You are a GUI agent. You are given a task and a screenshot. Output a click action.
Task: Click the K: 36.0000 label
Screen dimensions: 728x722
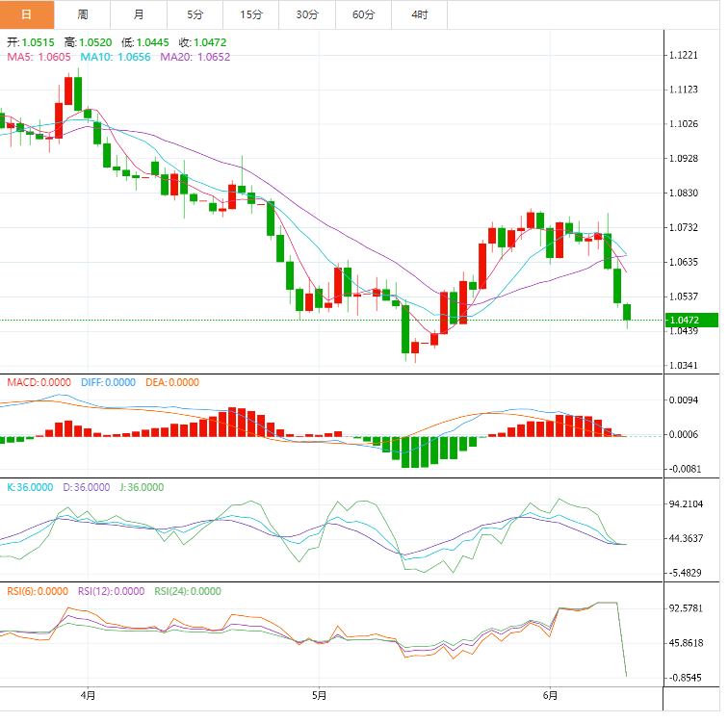tap(30, 488)
